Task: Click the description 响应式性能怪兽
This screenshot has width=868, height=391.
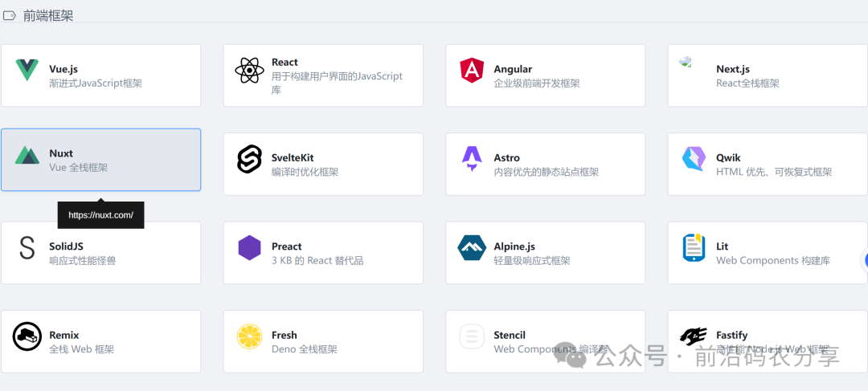Action: [83, 260]
